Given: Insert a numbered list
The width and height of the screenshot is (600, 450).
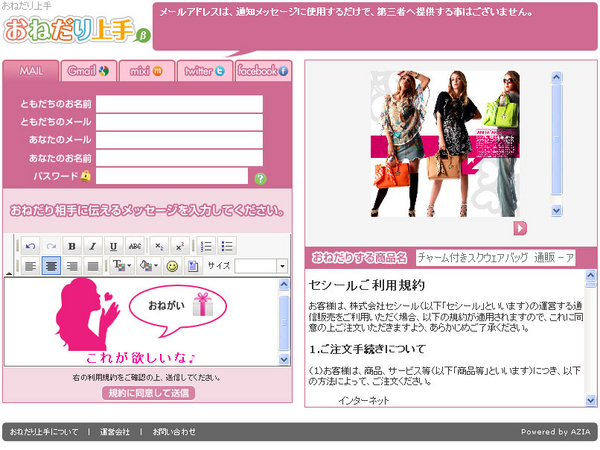Looking at the screenshot, I should tap(206, 246).
